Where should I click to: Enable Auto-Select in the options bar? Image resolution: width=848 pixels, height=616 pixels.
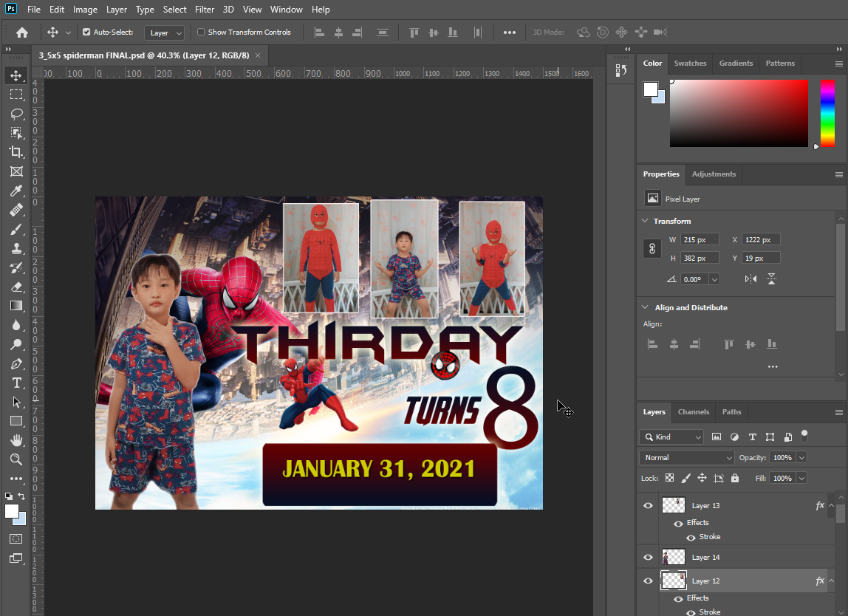[86, 32]
